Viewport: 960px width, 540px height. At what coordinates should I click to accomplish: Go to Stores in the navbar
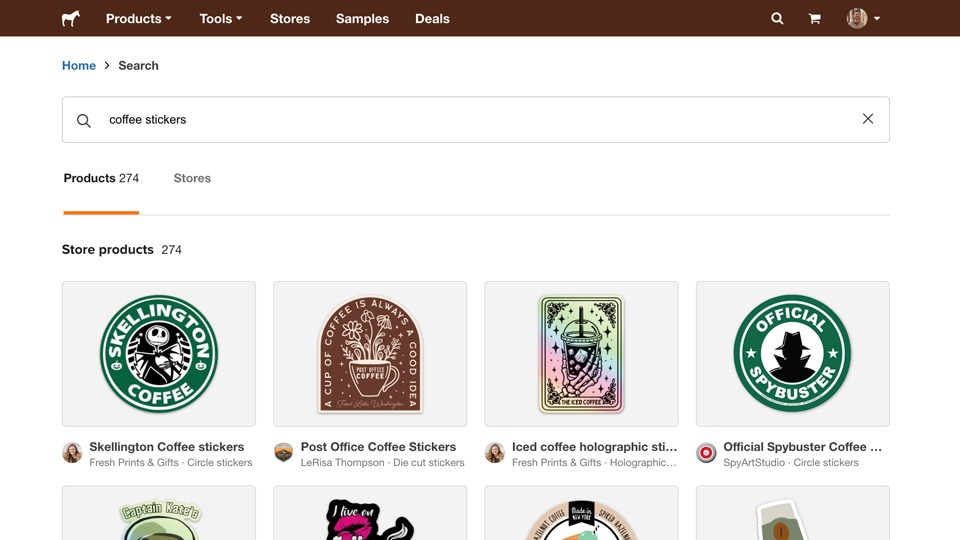click(x=290, y=18)
